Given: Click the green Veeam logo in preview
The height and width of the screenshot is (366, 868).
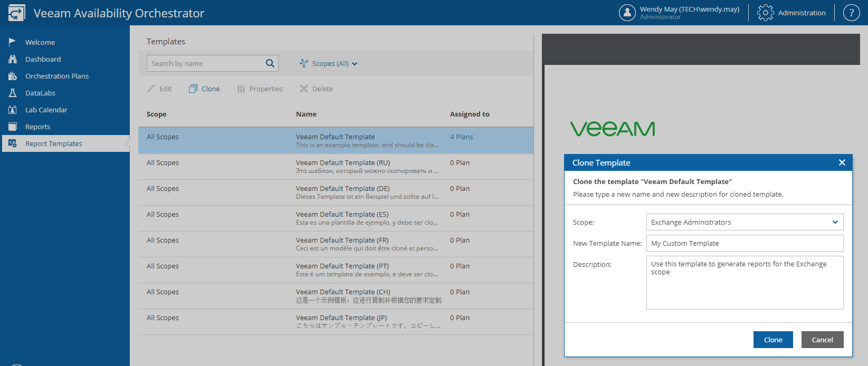Looking at the screenshot, I should (x=613, y=129).
